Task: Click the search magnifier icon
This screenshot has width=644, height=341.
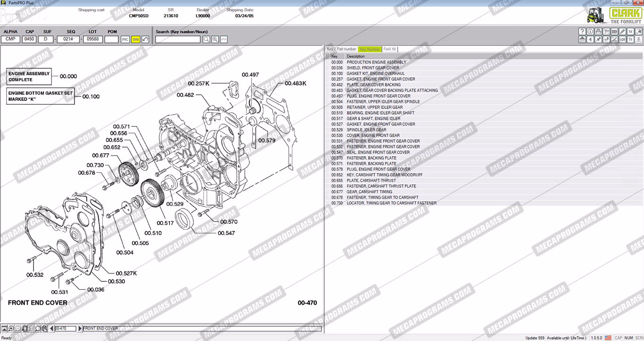Action: point(206,40)
